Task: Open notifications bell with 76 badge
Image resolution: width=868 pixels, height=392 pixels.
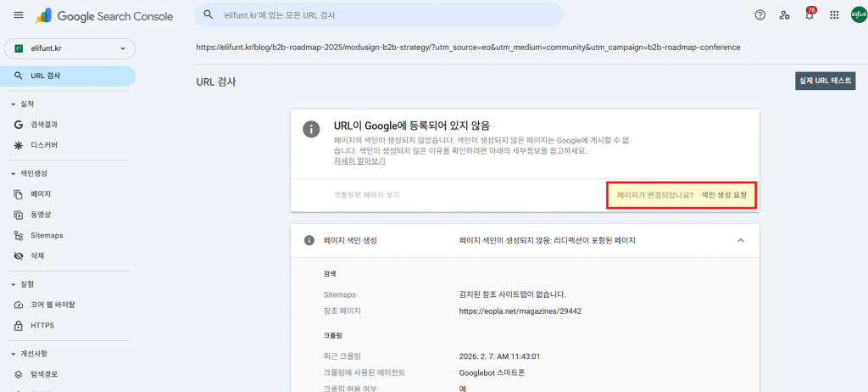Action: 810,15
